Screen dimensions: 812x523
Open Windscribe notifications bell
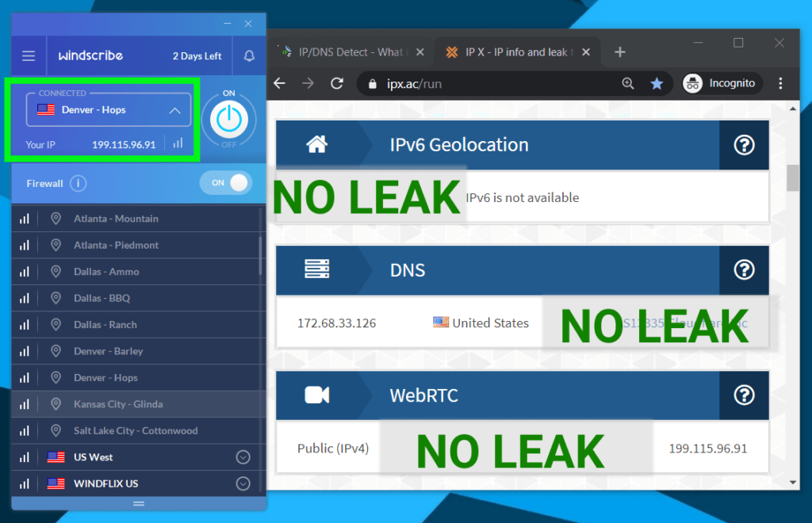pyautogui.click(x=249, y=56)
